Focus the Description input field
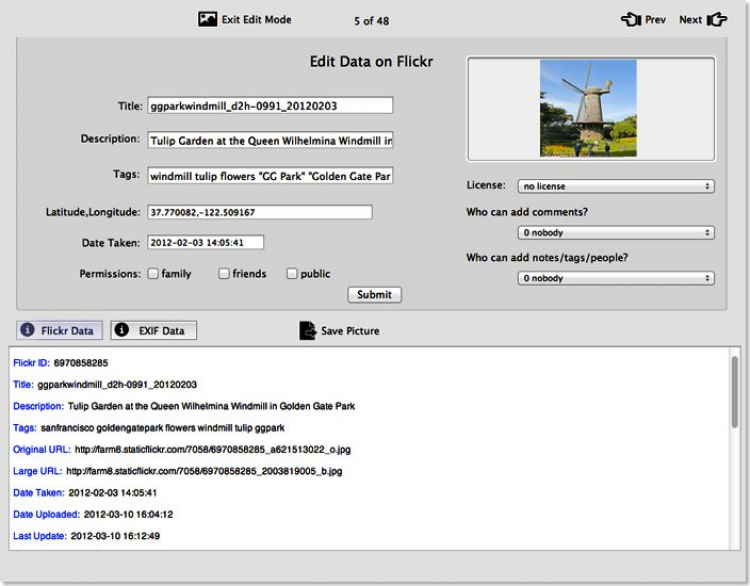750x586 pixels. [x=270, y=140]
